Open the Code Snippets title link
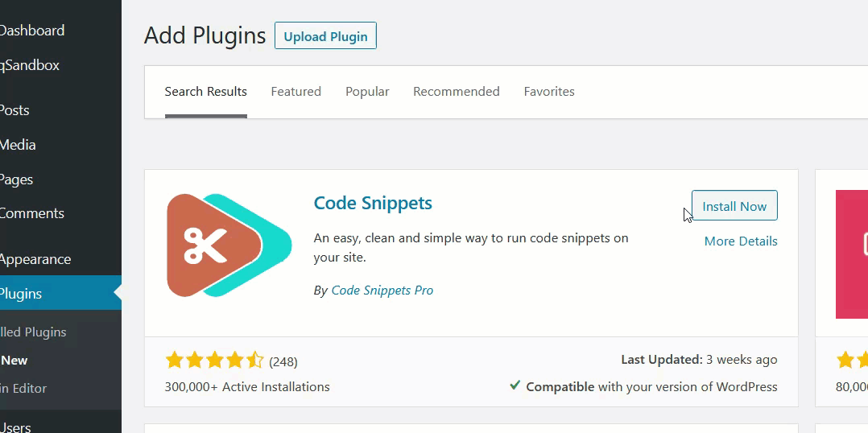The width and height of the screenshot is (868, 433). [373, 203]
